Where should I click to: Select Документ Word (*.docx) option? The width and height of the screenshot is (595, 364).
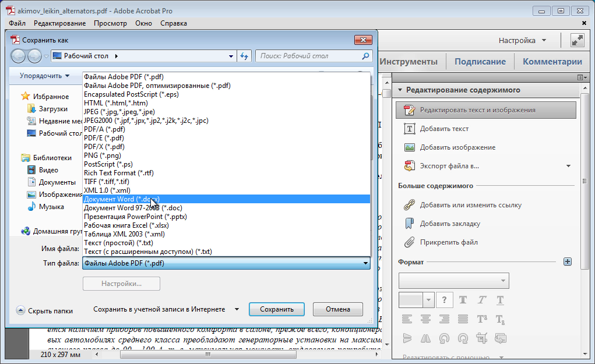coord(226,199)
